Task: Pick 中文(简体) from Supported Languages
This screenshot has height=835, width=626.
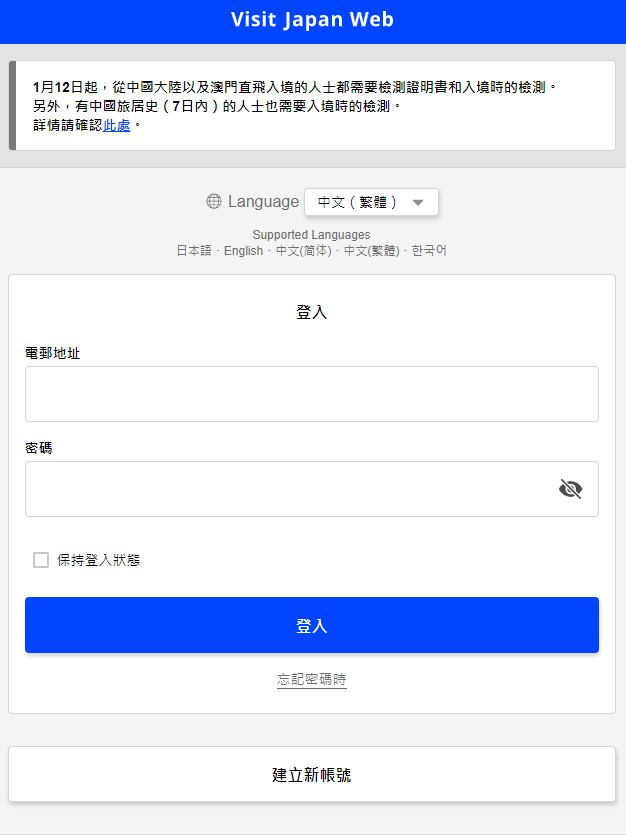Action: [x=303, y=251]
